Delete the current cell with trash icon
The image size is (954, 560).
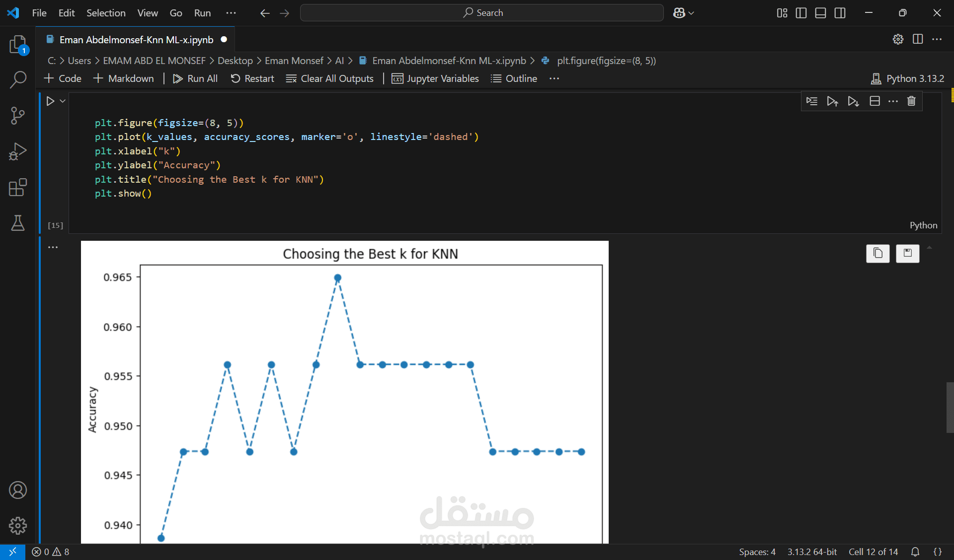(911, 101)
